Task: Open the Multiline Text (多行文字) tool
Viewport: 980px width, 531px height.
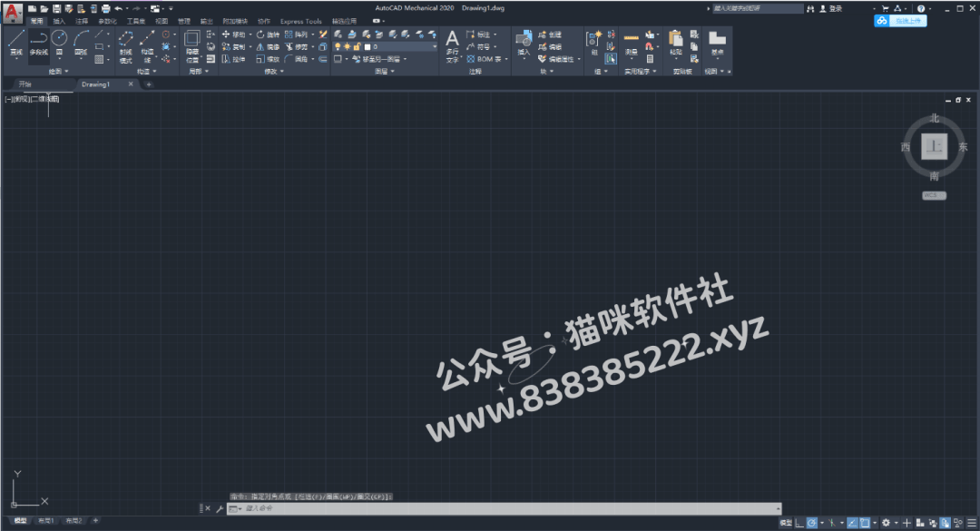Action: tap(453, 45)
